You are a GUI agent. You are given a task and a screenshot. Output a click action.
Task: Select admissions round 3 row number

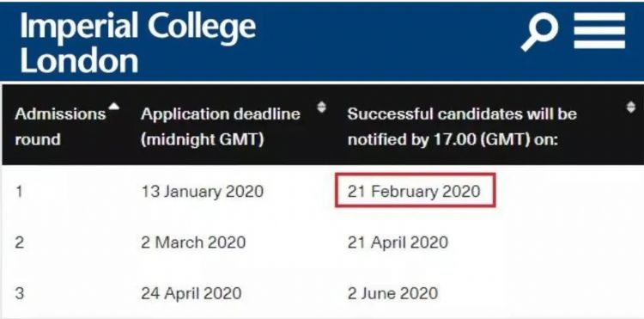pyautogui.click(x=19, y=294)
